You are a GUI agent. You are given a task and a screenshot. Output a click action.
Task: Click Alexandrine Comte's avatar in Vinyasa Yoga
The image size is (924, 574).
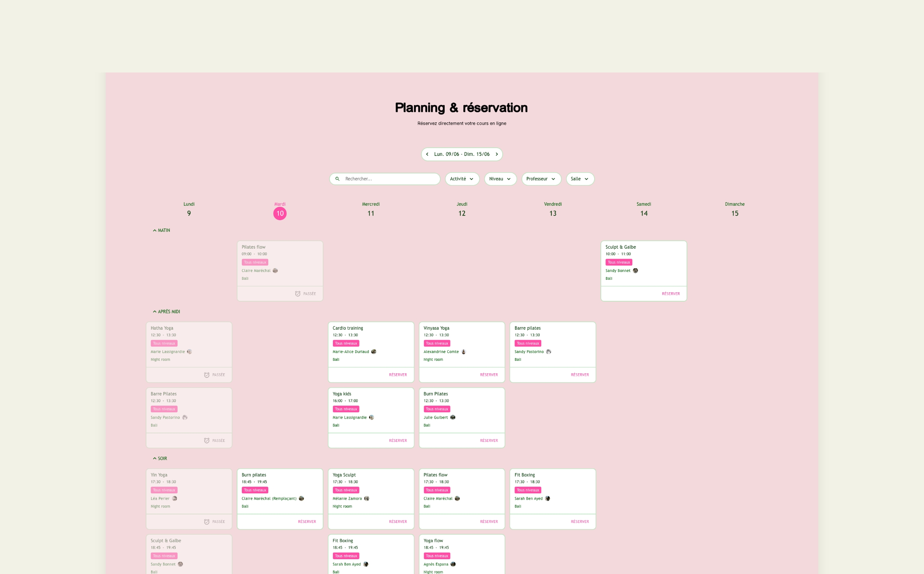(463, 352)
